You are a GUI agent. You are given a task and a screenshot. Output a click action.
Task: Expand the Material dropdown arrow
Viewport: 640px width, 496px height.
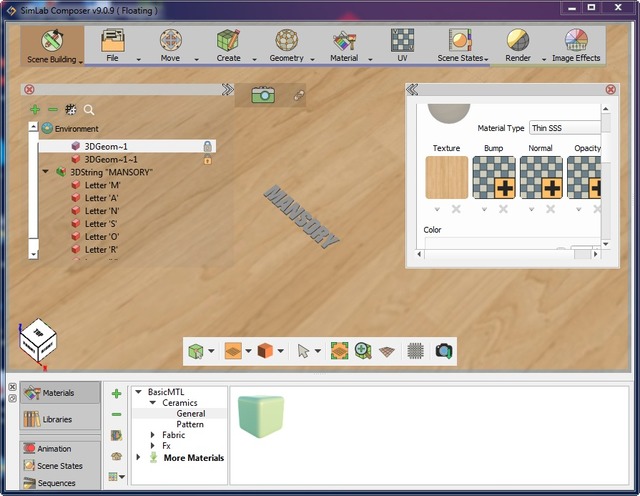[x=370, y=60]
